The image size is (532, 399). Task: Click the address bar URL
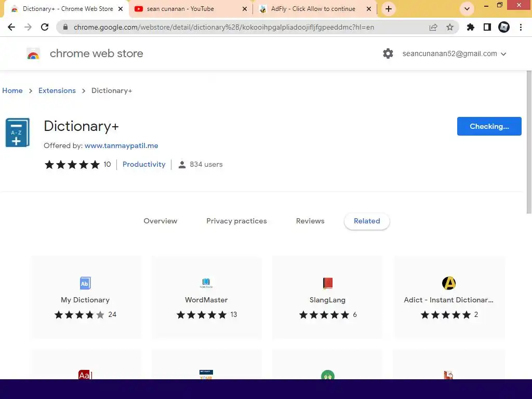coord(223,27)
